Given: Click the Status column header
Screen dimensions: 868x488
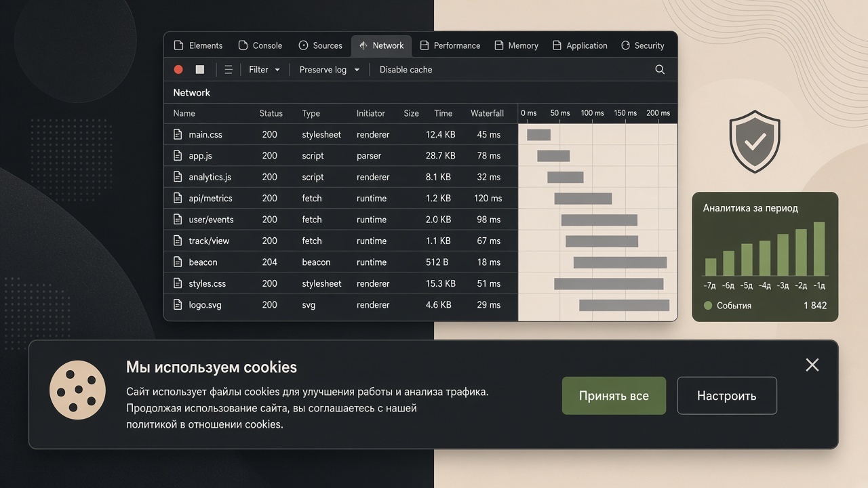Looking at the screenshot, I should pos(271,113).
